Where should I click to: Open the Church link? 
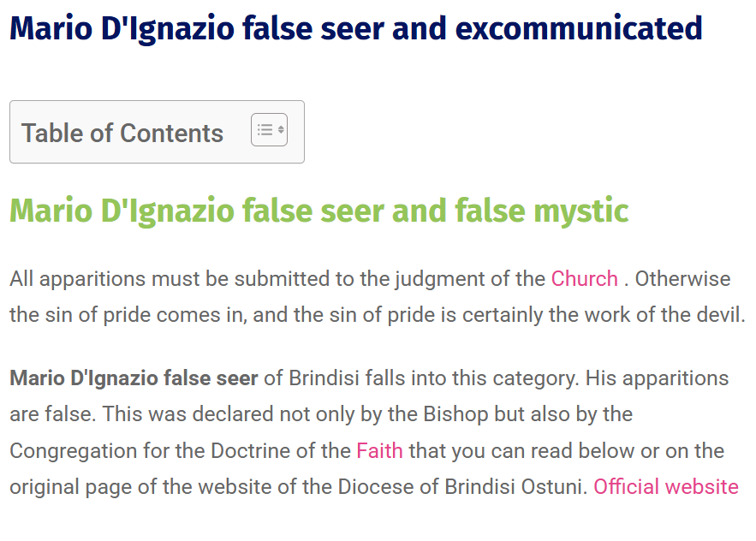[585, 278]
